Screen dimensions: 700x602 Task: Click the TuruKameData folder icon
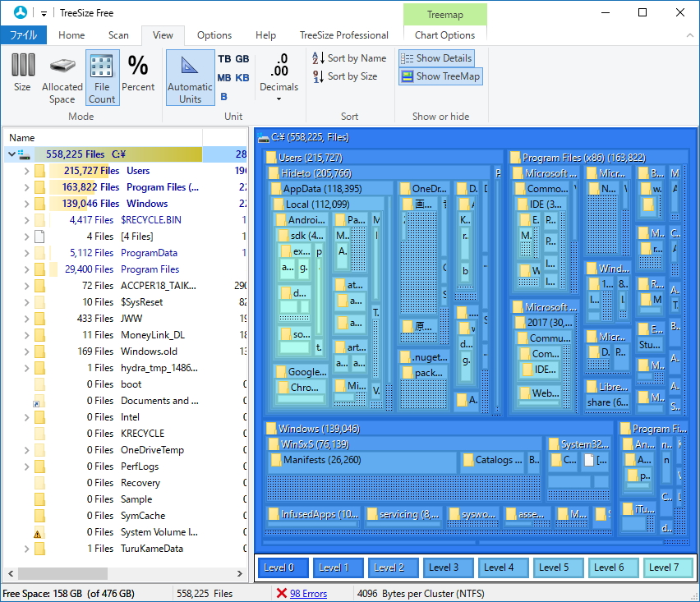(x=39, y=549)
